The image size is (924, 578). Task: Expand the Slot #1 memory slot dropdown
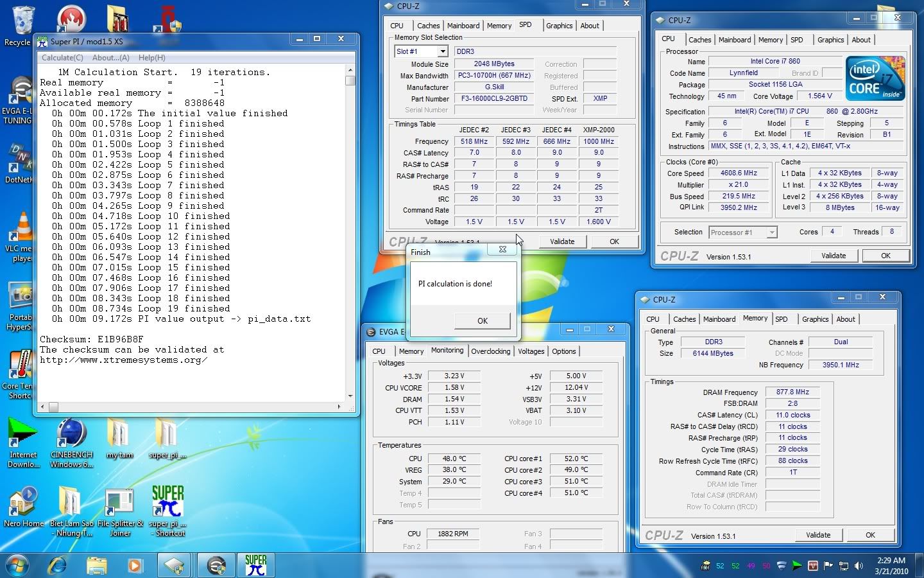[442, 51]
